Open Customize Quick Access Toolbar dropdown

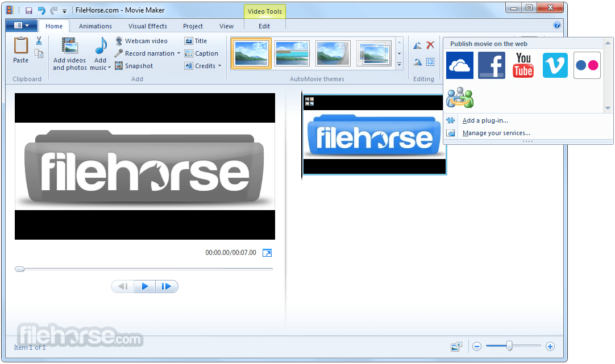tap(65, 11)
